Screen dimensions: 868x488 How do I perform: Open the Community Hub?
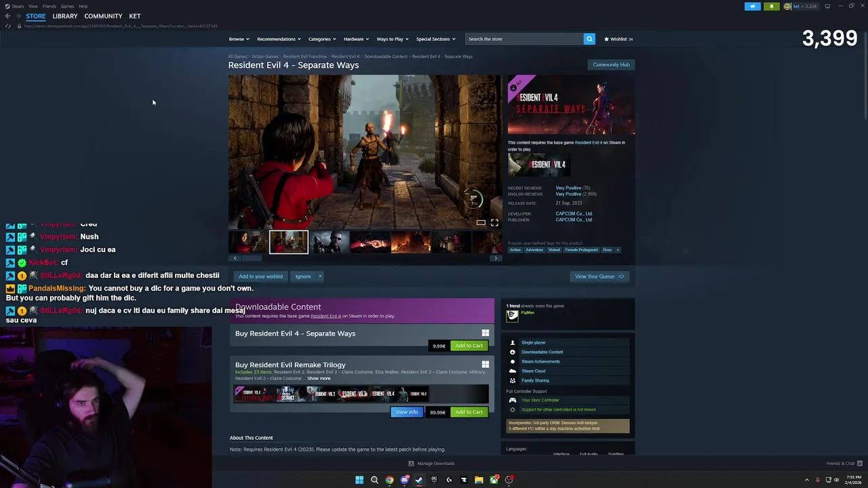pyautogui.click(x=611, y=64)
